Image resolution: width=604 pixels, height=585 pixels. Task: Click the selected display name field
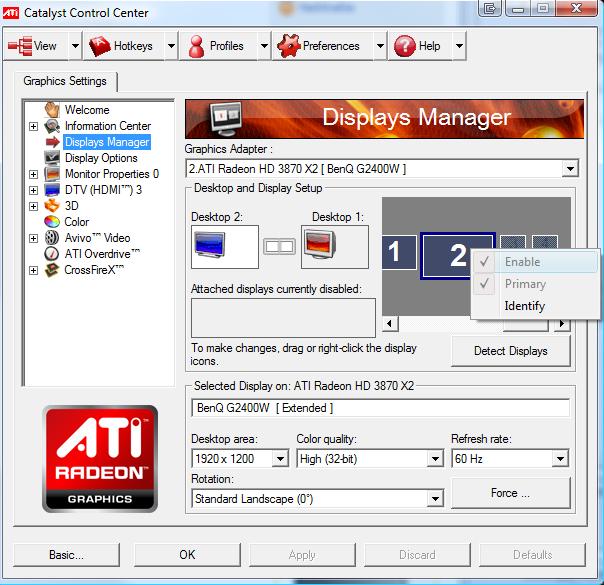click(x=380, y=408)
